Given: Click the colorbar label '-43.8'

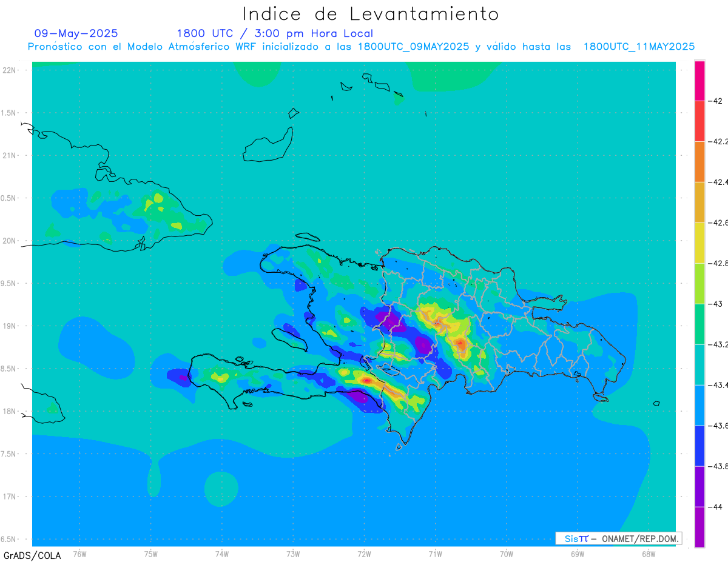Looking at the screenshot, I should 718,466.
